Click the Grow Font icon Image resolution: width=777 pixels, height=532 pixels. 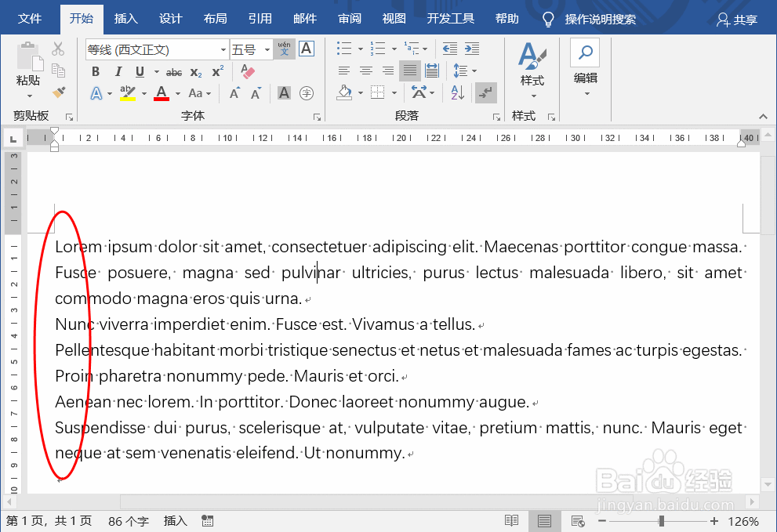[235, 93]
